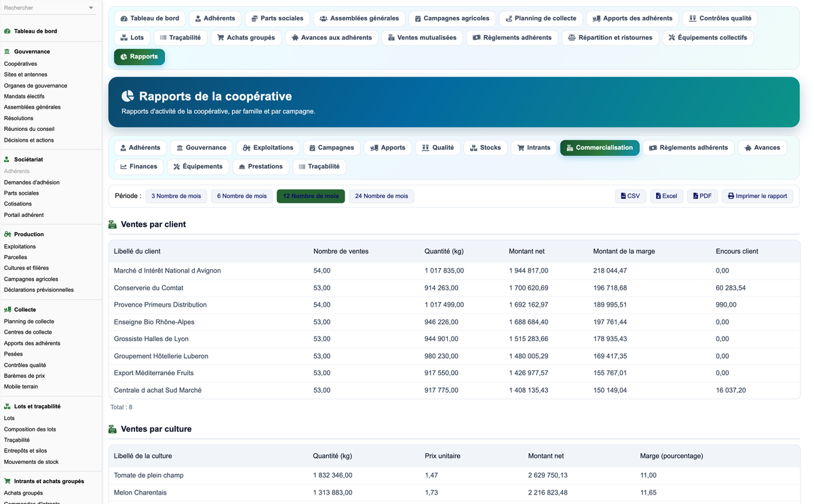Click the Lots boxes icon in top navigation

tap(124, 38)
